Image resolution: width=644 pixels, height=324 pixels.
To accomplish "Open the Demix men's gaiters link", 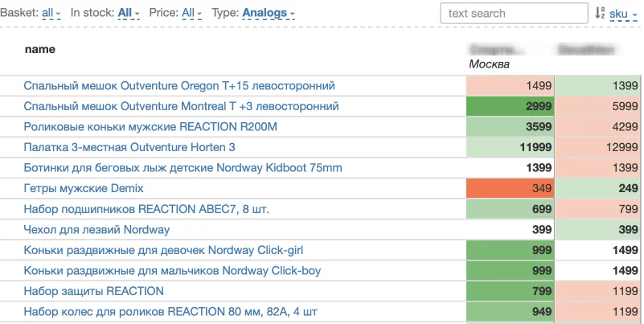I will coord(84,188).
